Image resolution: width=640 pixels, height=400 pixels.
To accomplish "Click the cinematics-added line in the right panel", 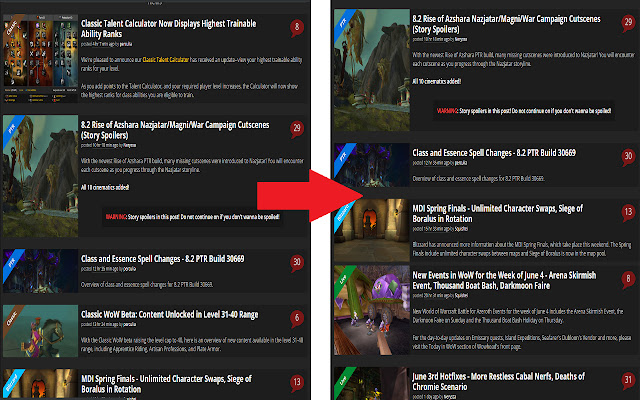I will point(436,81).
